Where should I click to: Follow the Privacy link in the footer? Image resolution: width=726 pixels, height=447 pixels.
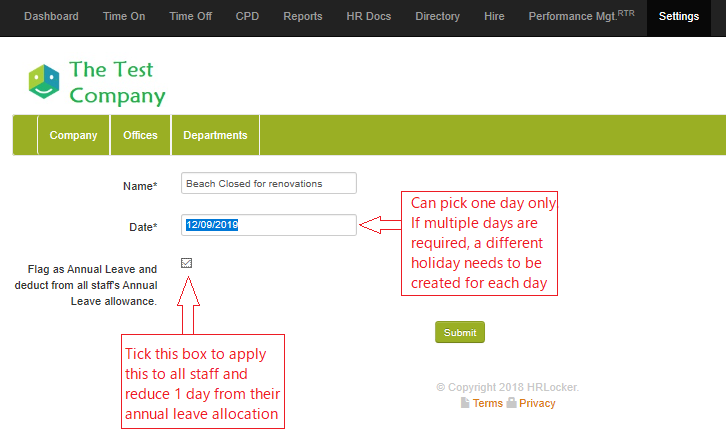click(x=537, y=404)
